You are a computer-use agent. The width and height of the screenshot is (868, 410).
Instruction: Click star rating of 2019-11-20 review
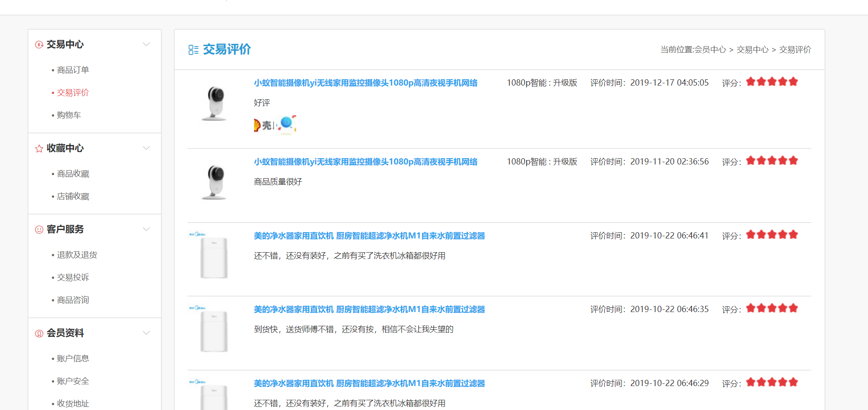pos(772,161)
